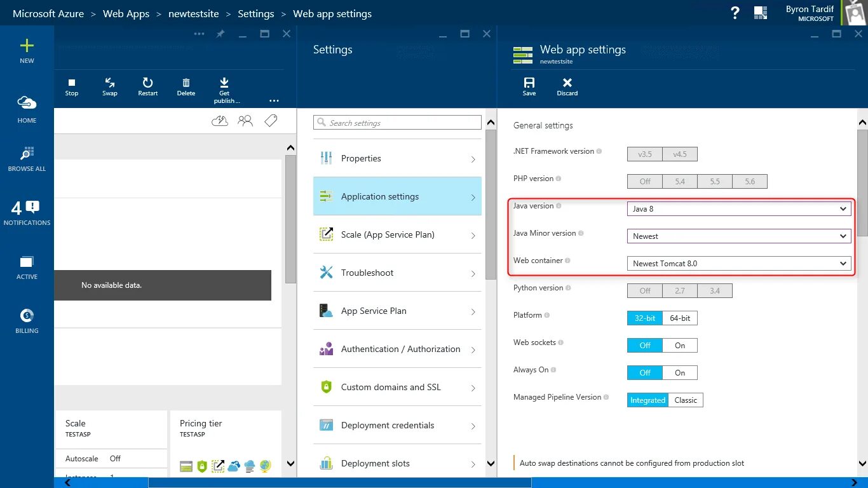The width and height of the screenshot is (868, 488).
Task: Pin the blade with pin icon
Action: pyautogui.click(x=220, y=34)
